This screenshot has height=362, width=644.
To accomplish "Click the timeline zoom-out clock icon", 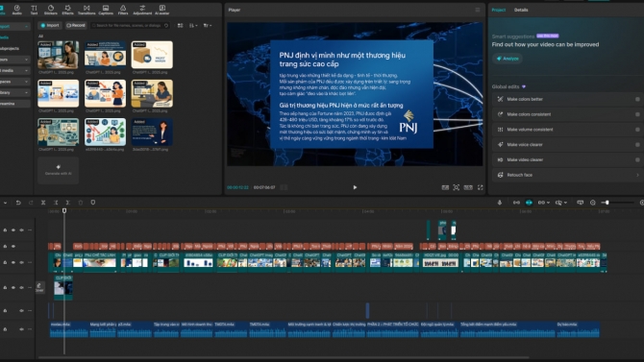I will coord(593,203).
